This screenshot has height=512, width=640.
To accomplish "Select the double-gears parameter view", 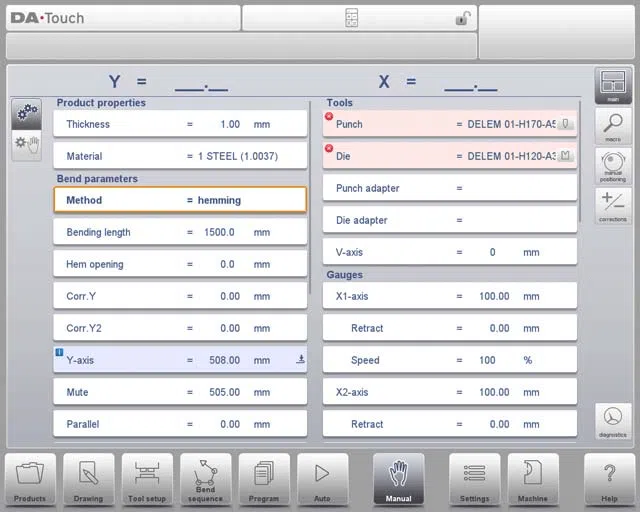I will pyautogui.click(x=27, y=114).
